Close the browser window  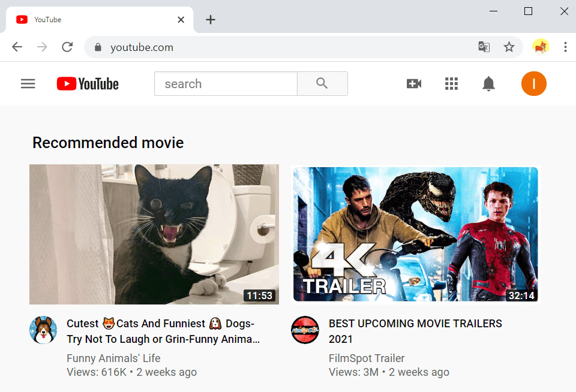point(564,11)
